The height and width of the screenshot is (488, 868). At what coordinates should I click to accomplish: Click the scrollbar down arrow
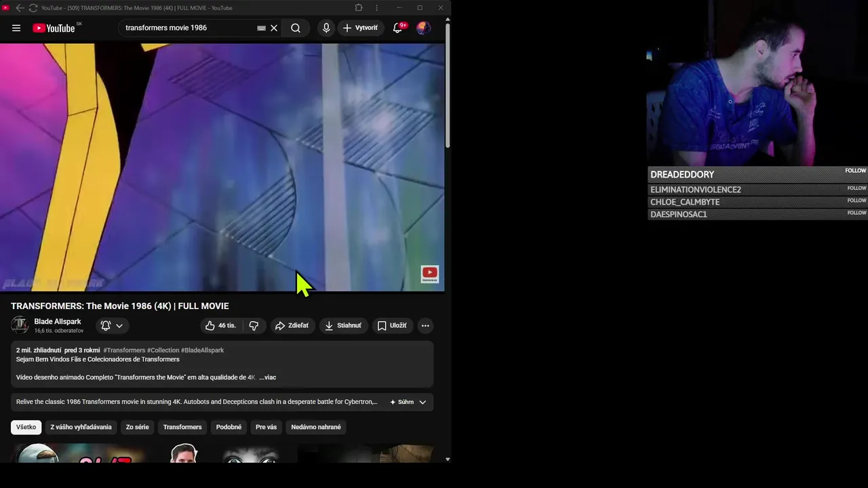[448, 459]
